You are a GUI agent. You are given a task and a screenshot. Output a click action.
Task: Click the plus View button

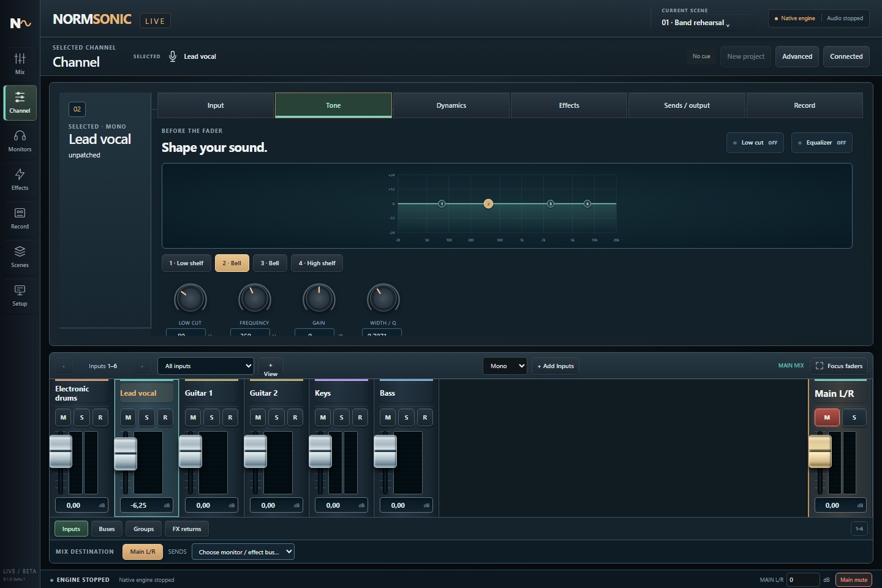tap(271, 366)
